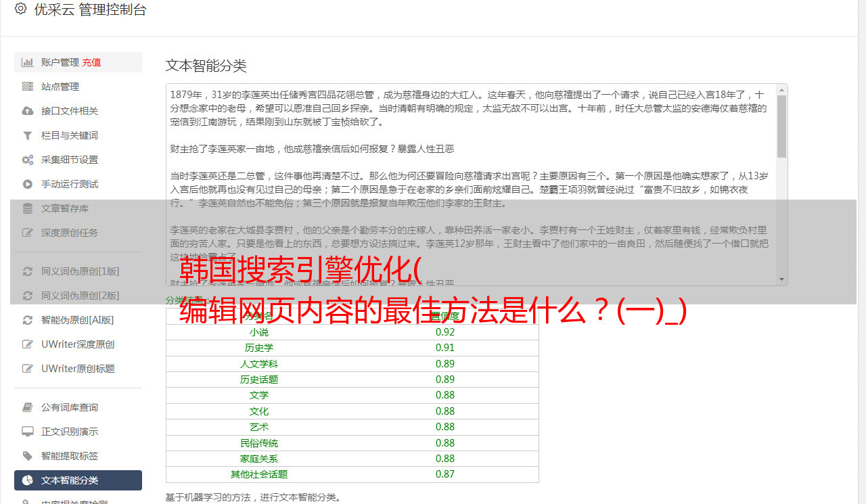The height and width of the screenshot is (504, 866).
Task: Click the 历史学 category cell
Action: click(x=259, y=348)
